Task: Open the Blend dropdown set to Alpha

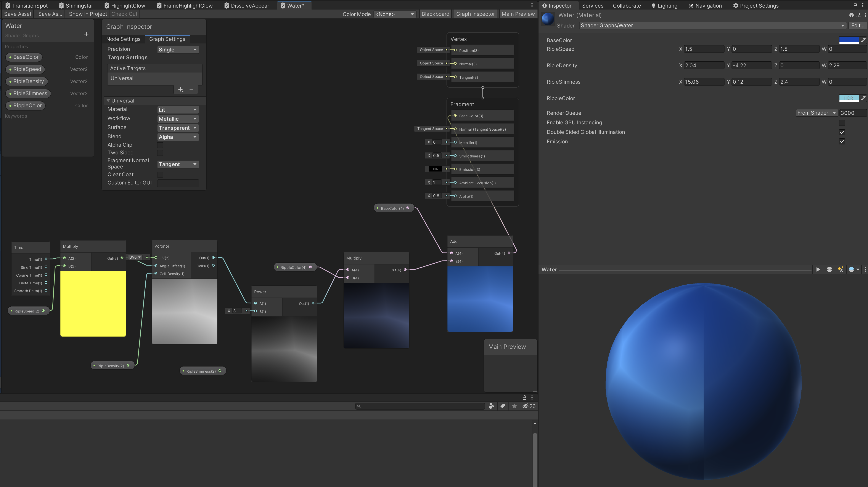Action: point(178,137)
